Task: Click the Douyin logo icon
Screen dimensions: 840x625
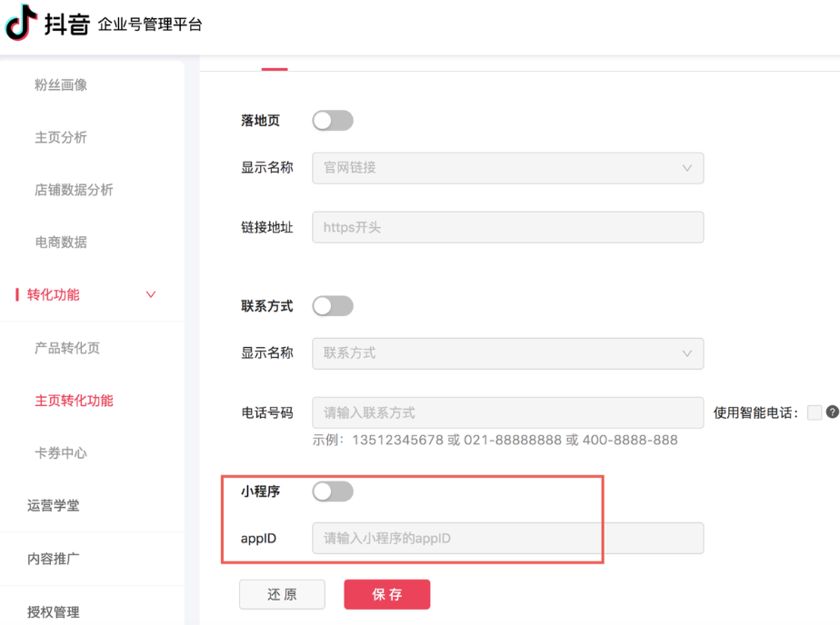Action: [x=22, y=23]
